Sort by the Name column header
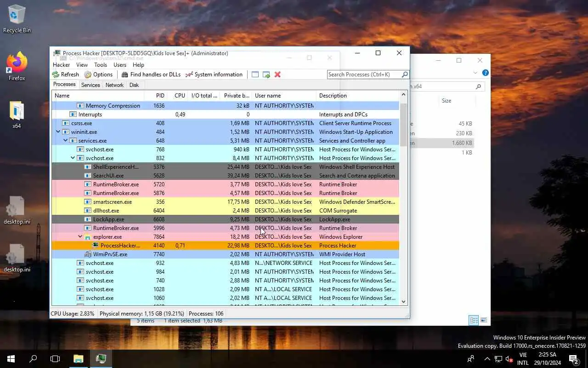Screen dimensions: 588x368 (x=97, y=96)
